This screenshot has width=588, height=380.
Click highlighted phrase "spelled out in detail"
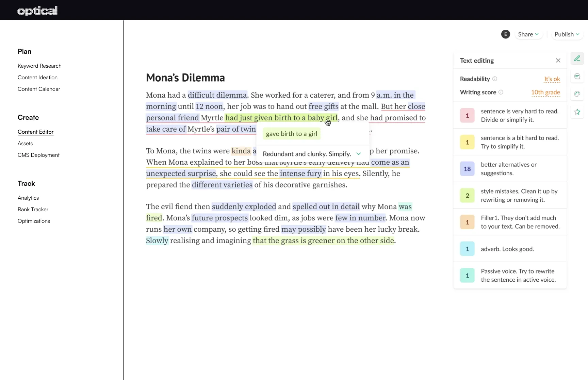326,207
